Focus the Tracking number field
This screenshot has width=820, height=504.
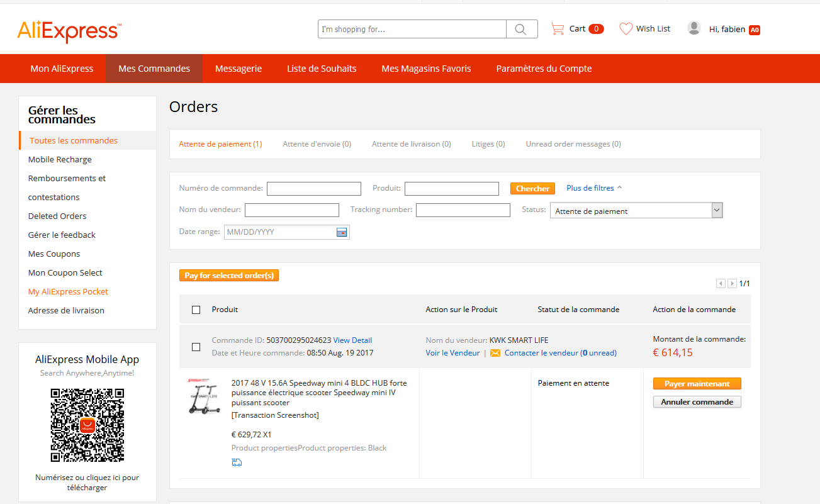(x=463, y=210)
